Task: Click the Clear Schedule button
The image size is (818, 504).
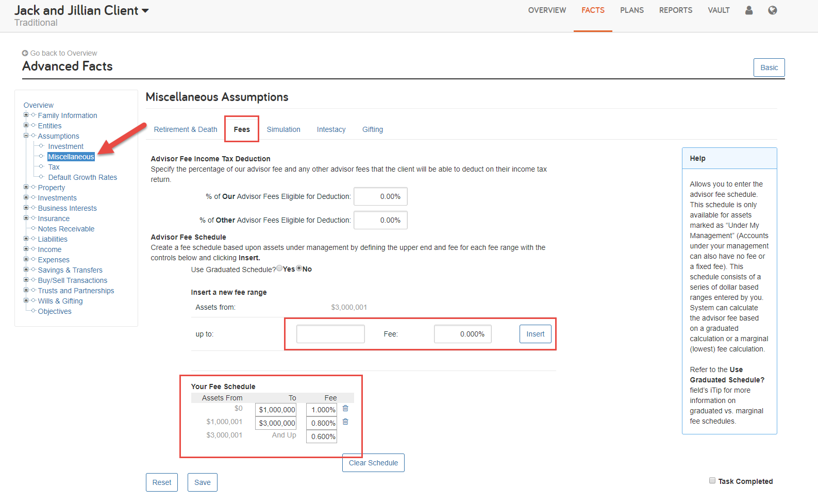Action: (x=373, y=463)
